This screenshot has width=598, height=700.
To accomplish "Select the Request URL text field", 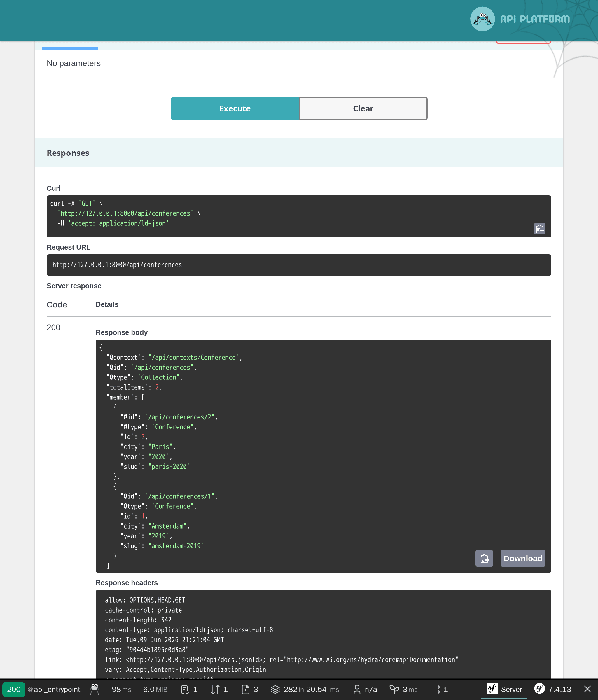I will pos(299,265).
